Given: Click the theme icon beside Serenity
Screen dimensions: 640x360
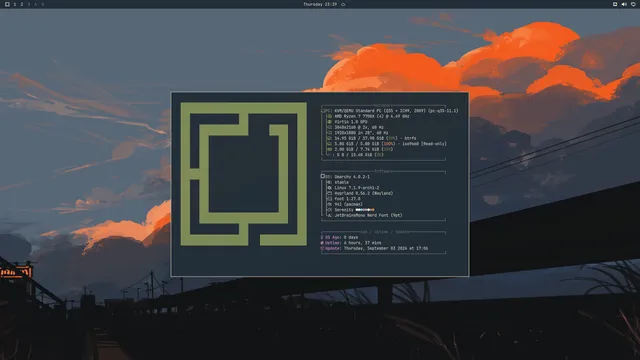Looking at the screenshot, I should pos(329,210).
